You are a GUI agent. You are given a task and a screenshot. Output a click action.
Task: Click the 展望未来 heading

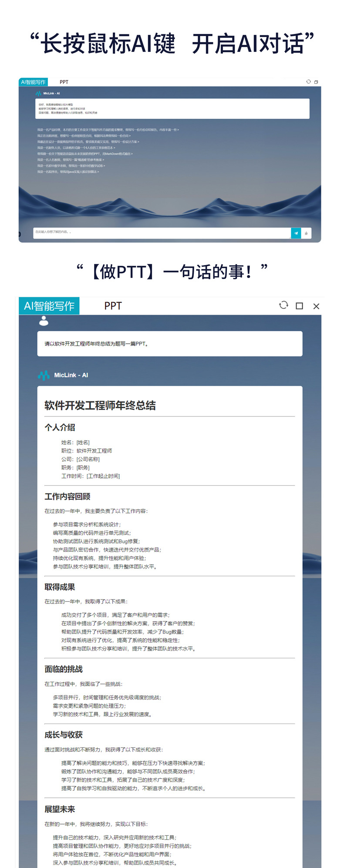[x=60, y=809]
